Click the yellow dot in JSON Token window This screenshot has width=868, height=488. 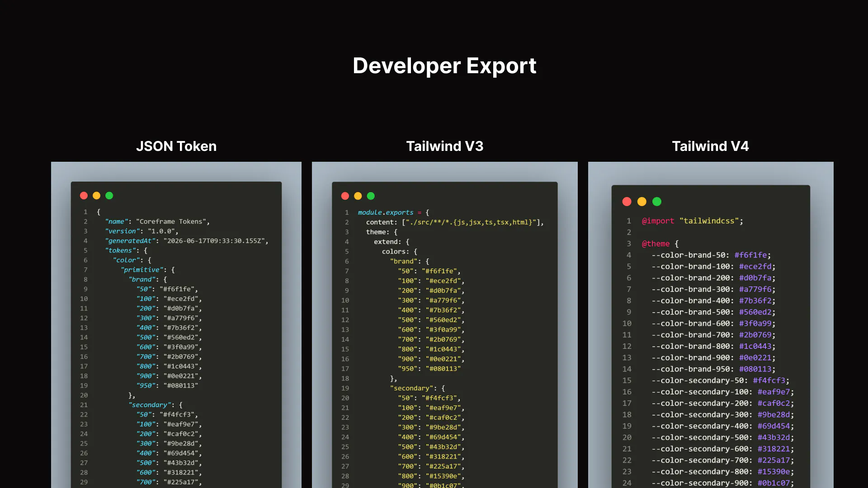96,196
